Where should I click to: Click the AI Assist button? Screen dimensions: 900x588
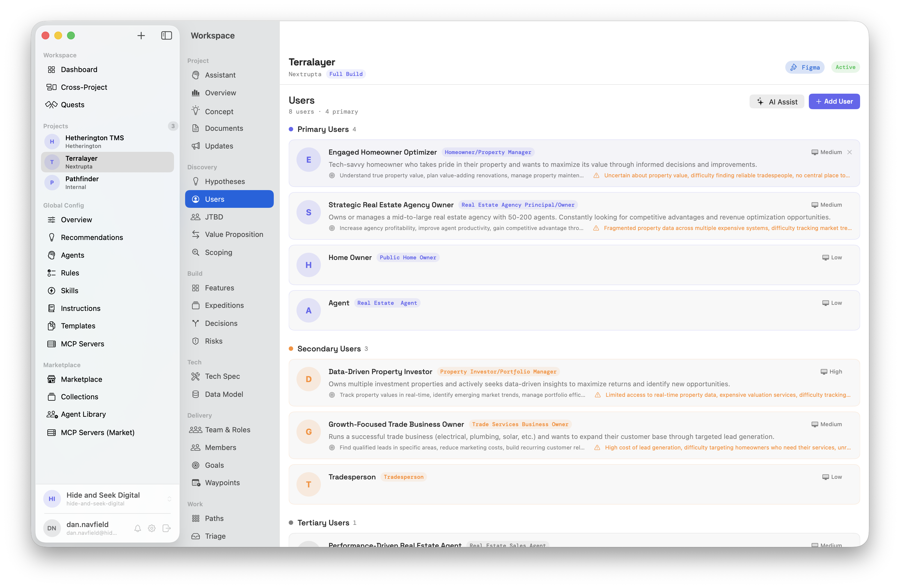pyautogui.click(x=777, y=102)
